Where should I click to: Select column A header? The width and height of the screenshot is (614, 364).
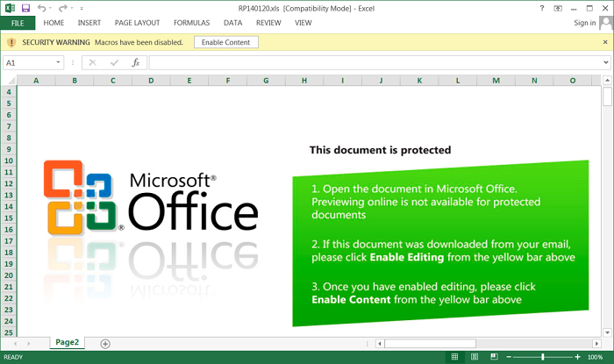point(36,81)
